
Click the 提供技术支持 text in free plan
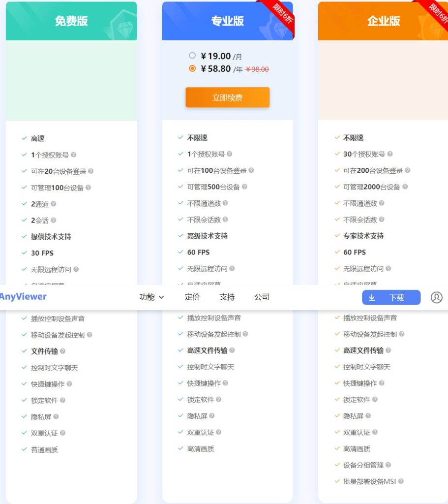tap(51, 237)
